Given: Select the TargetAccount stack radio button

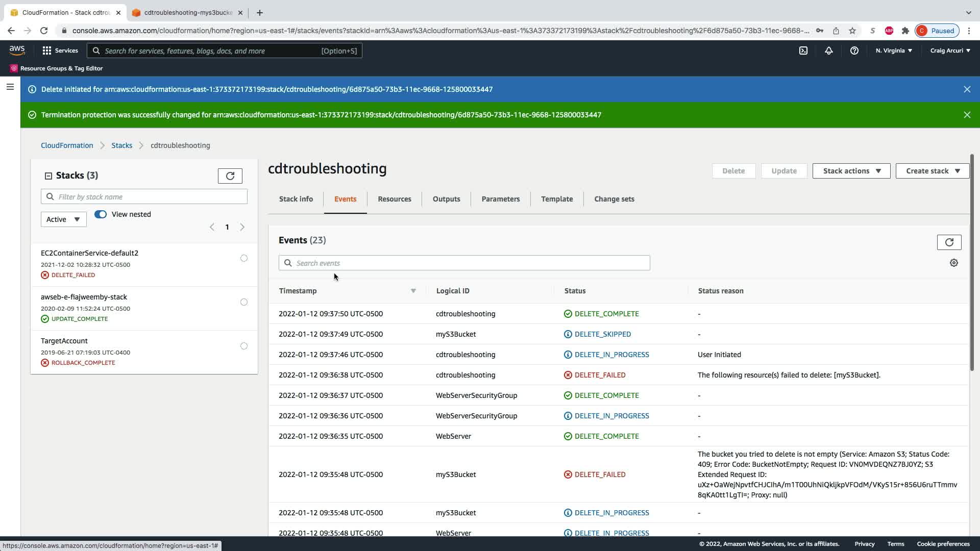Looking at the screenshot, I should pyautogui.click(x=244, y=346).
